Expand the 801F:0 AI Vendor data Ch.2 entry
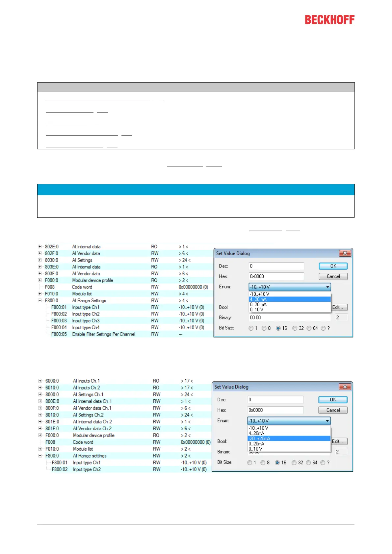392x554 pixels. point(40,428)
